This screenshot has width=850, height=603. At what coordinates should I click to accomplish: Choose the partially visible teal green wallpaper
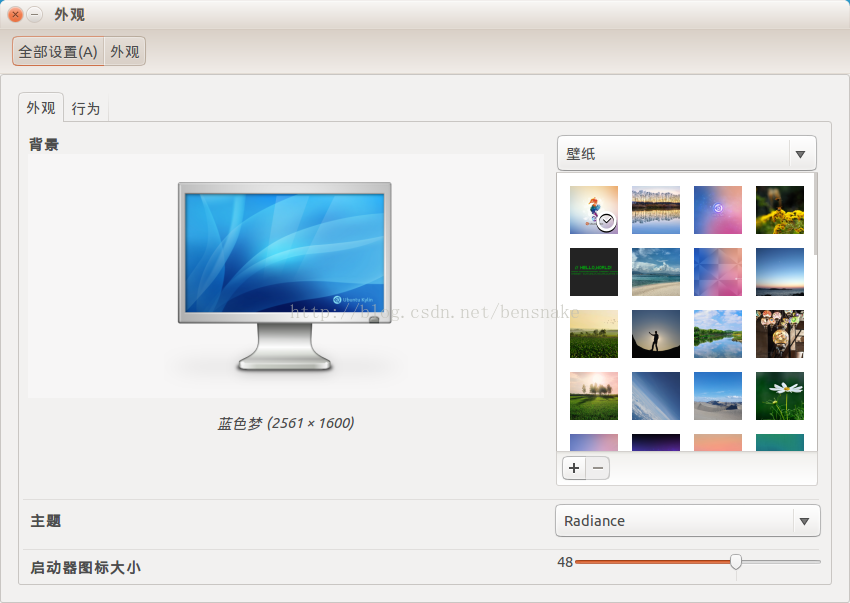[x=780, y=442]
